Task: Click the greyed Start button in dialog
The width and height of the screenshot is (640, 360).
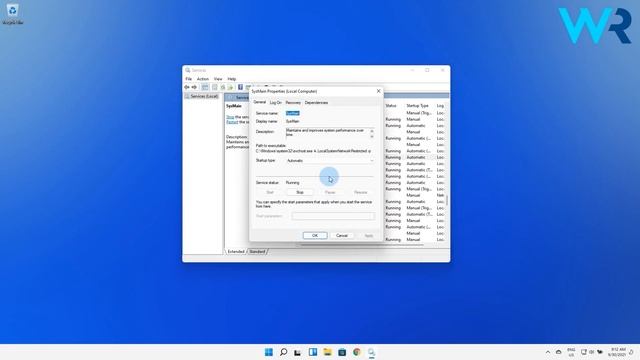Action: tap(270, 192)
